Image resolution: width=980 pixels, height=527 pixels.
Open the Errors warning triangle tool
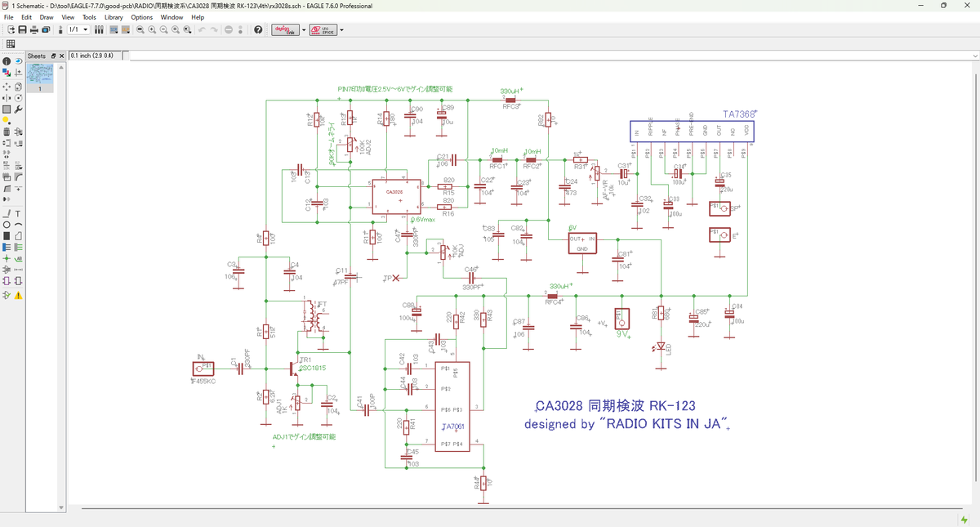coord(18,295)
